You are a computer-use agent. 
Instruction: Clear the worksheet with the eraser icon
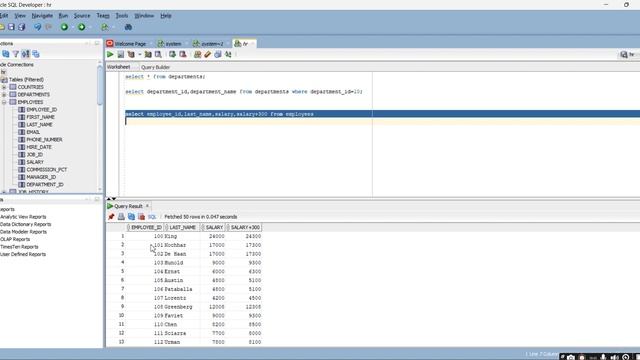point(208,54)
